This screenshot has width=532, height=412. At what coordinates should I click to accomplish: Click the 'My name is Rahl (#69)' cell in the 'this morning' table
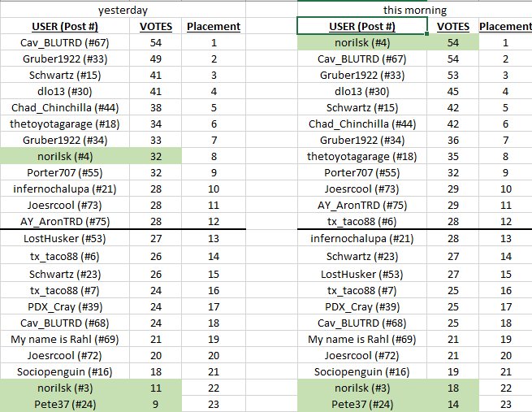(x=362, y=340)
